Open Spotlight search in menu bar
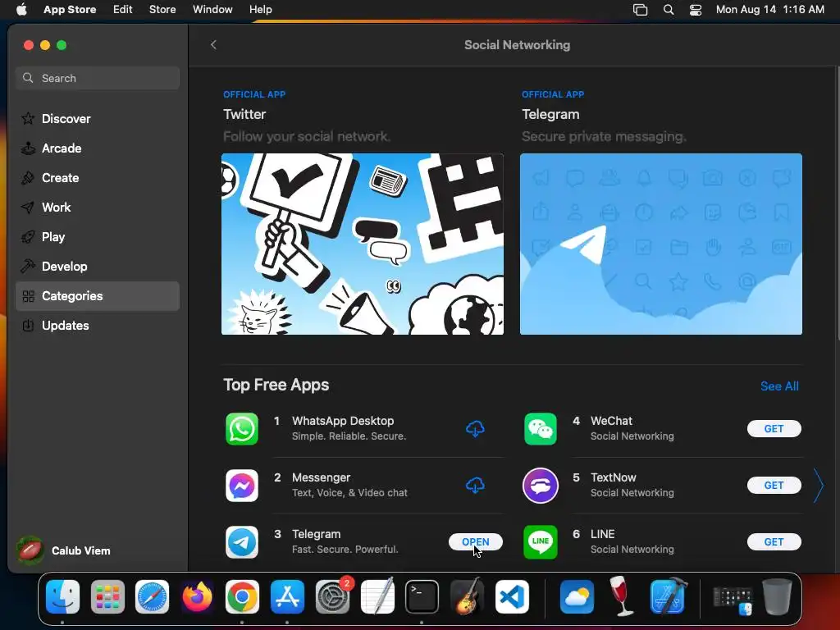Screen dimensions: 840x630 (668, 10)
